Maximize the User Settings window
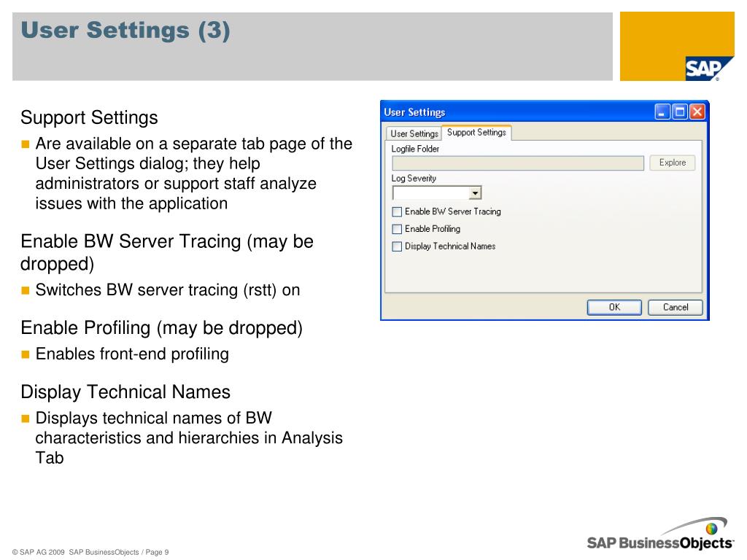This screenshot has width=747, height=560. click(680, 112)
